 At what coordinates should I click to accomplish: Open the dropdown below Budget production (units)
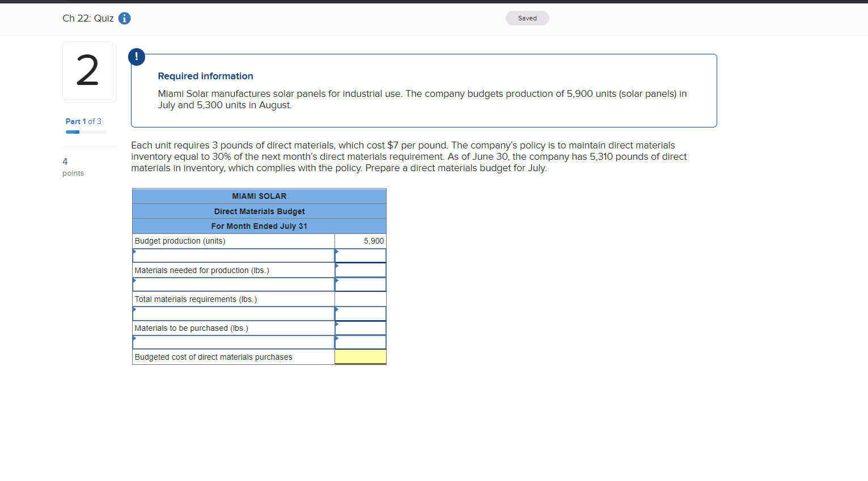point(234,256)
